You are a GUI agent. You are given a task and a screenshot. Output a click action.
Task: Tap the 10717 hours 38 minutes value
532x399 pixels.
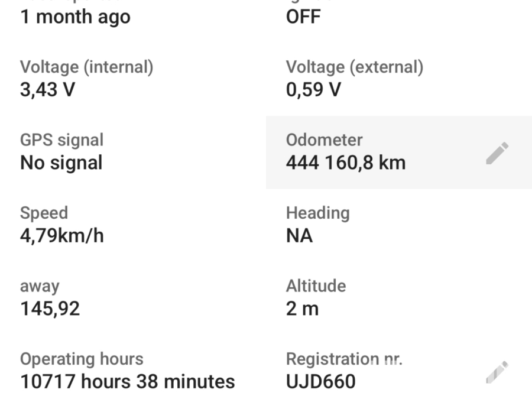pos(127,381)
